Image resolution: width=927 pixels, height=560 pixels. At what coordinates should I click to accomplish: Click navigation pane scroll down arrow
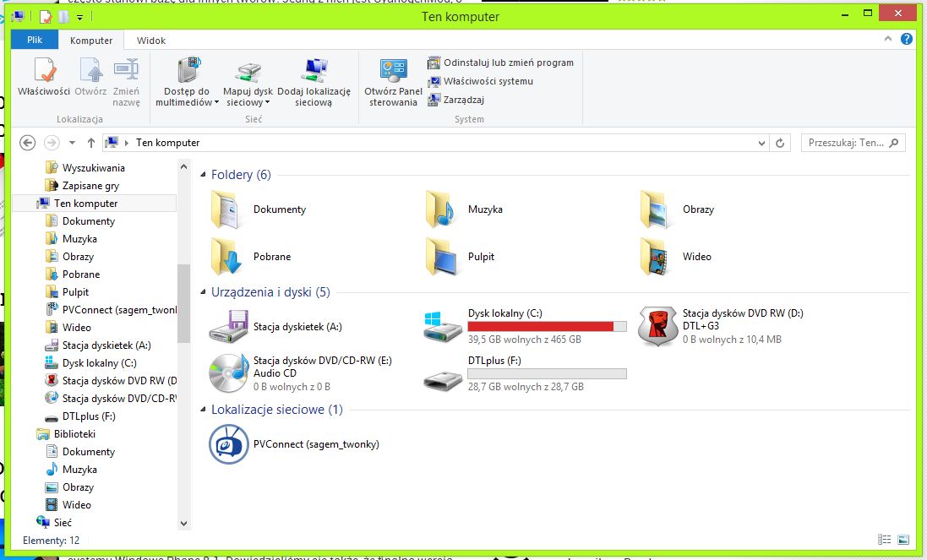pos(183,523)
